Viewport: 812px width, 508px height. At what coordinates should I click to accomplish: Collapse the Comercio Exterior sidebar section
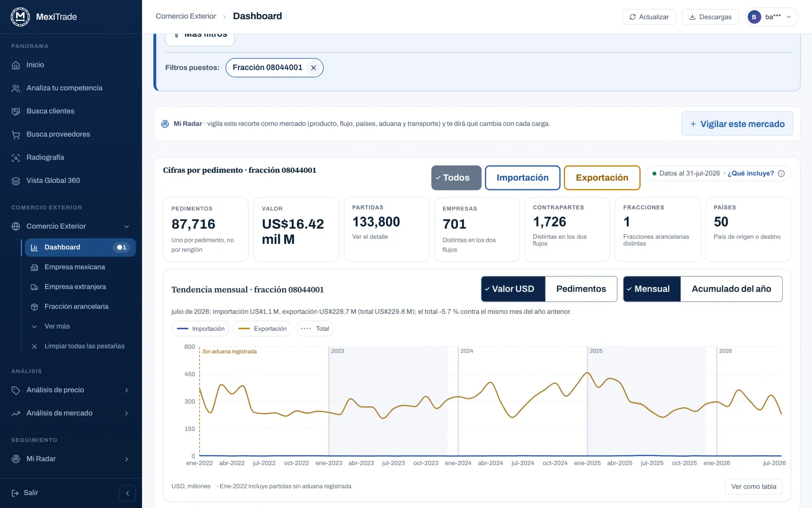126,227
